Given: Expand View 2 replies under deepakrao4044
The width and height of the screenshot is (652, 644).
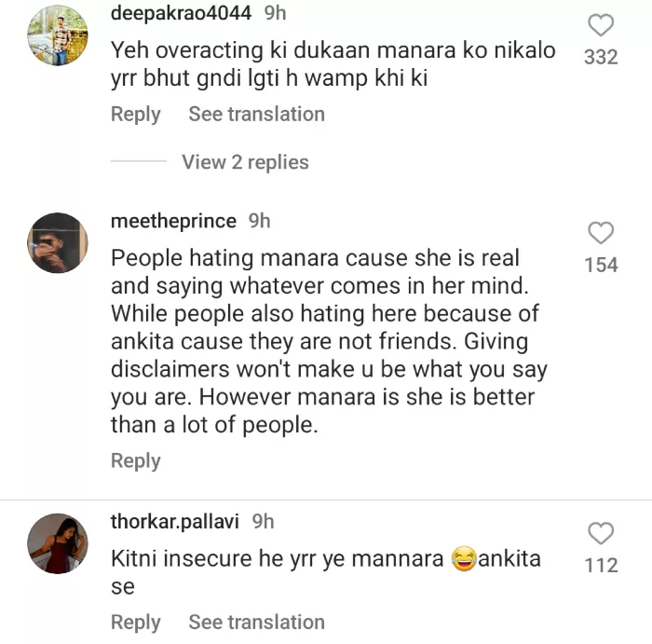Looking at the screenshot, I should (x=245, y=162).
